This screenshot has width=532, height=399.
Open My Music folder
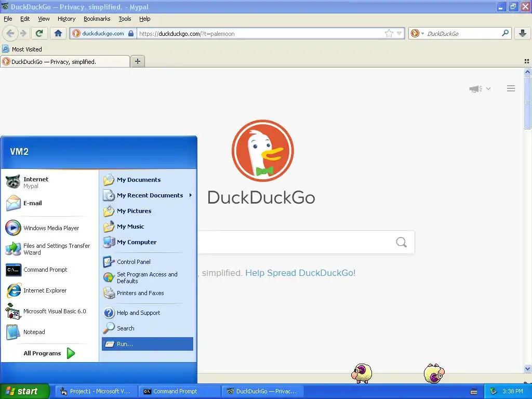[148, 227]
